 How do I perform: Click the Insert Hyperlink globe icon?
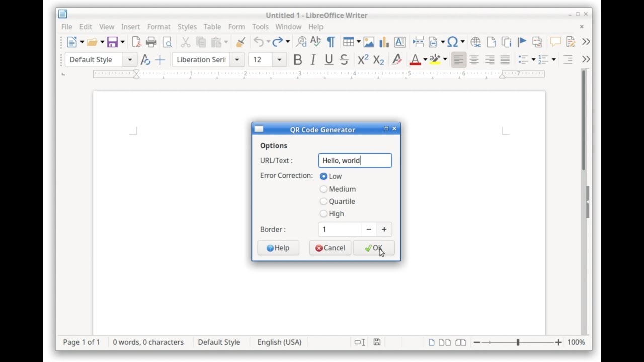475,42
